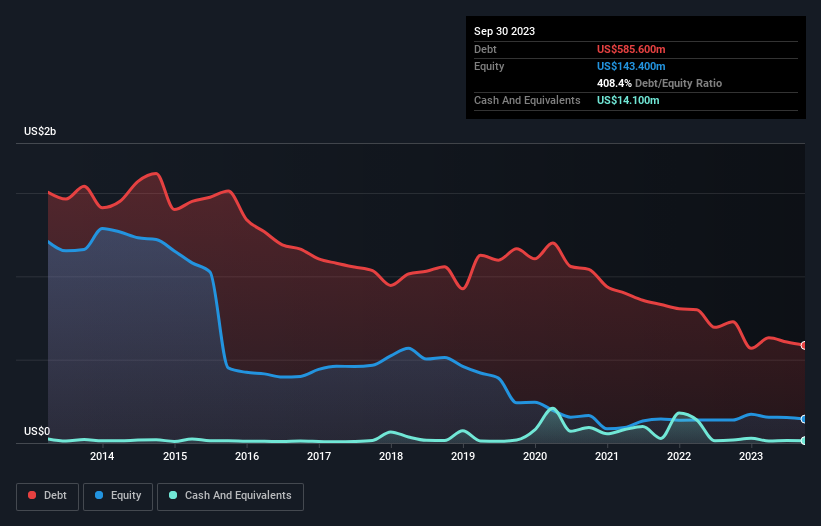Click the US$2b y-axis label

click(40, 131)
